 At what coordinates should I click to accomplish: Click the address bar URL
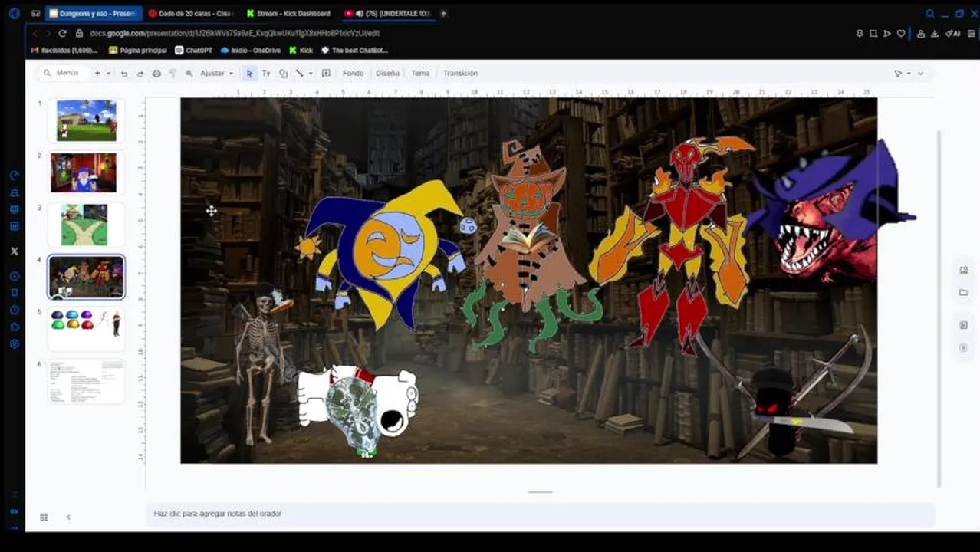point(235,34)
